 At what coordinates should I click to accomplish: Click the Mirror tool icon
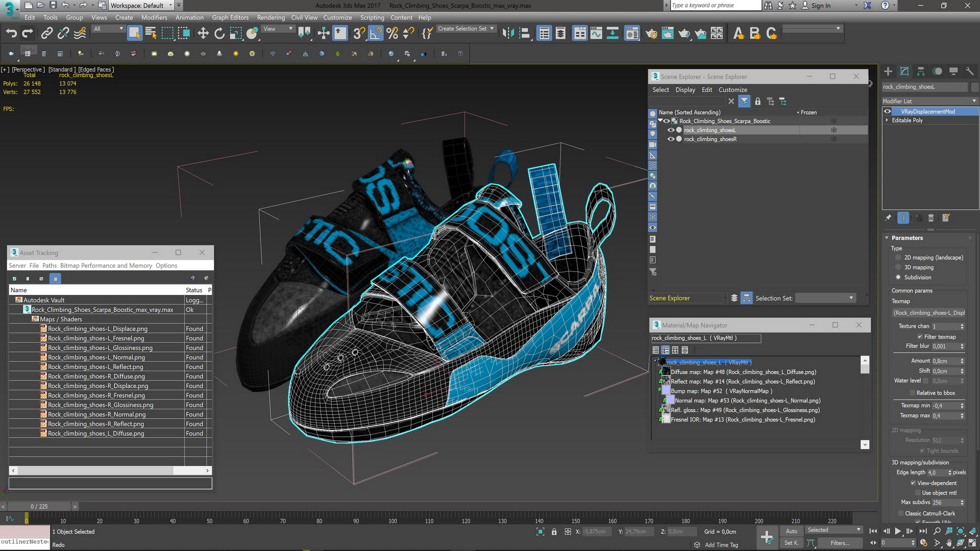tap(508, 34)
